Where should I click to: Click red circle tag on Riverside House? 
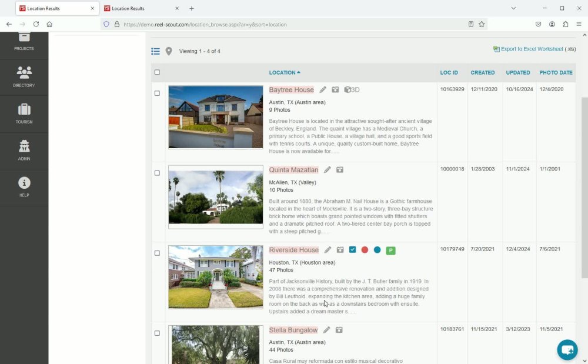365,250
